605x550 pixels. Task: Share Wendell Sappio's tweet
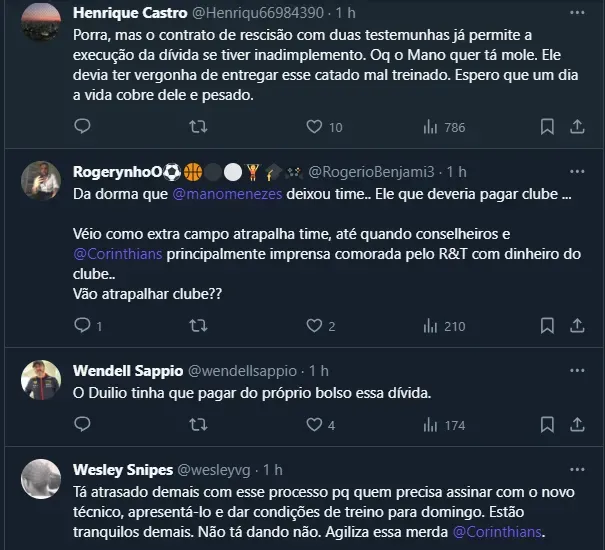coord(577,425)
